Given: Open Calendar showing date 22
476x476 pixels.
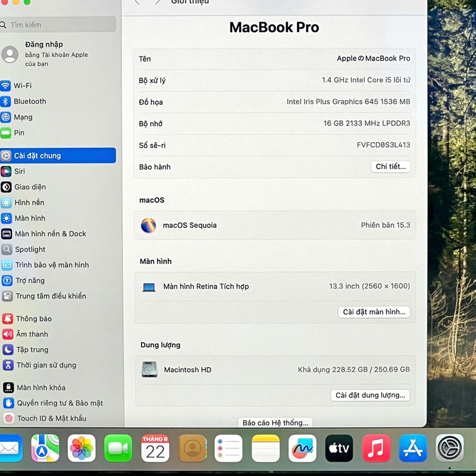Looking at the screenshot, I should [155, 448].
